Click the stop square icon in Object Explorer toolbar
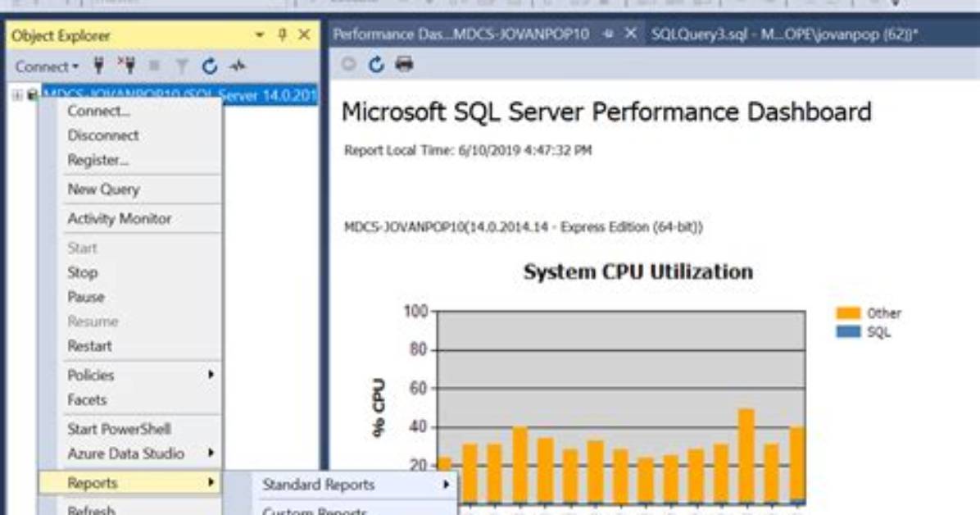This screenshot has width=980, height=515. 154,66
